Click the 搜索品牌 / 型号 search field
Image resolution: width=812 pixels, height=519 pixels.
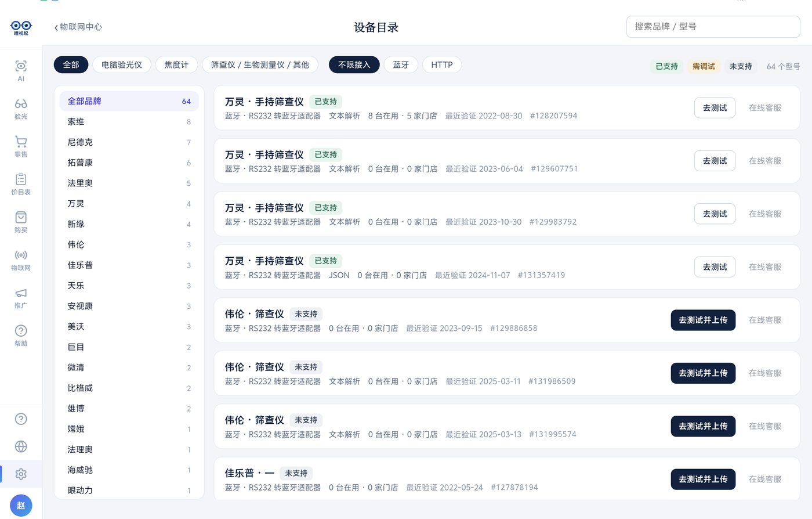coord(713,27)
